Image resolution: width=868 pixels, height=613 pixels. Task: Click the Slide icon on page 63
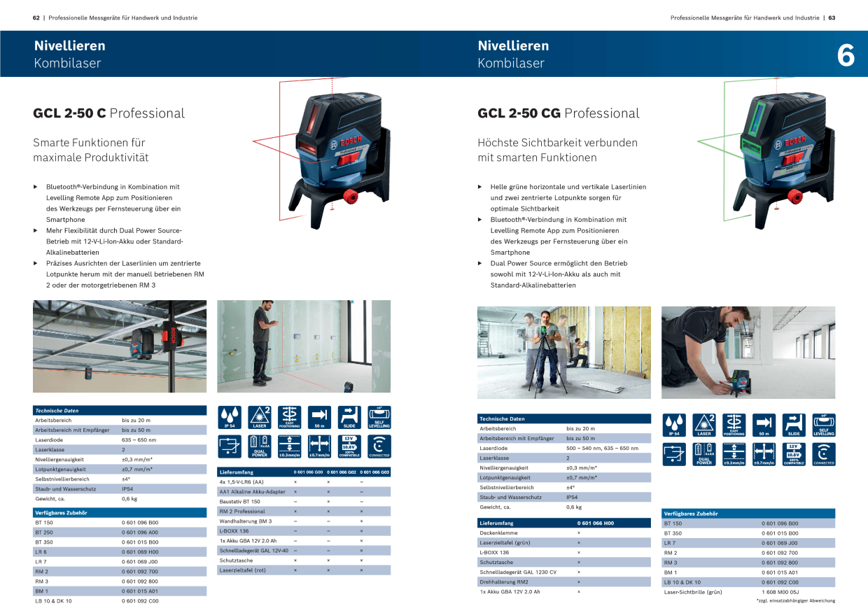tap(794, 425)
